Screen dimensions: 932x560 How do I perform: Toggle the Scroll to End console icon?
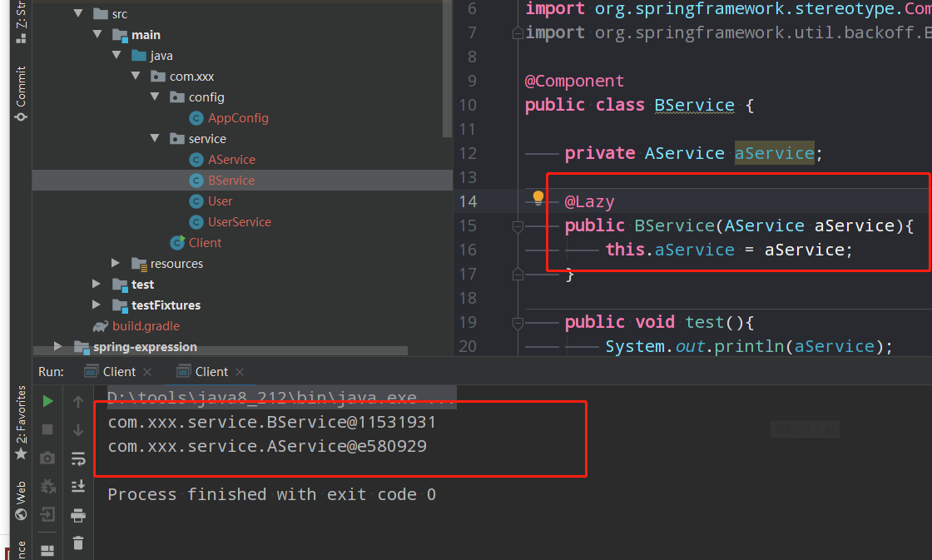click(78, 486)
